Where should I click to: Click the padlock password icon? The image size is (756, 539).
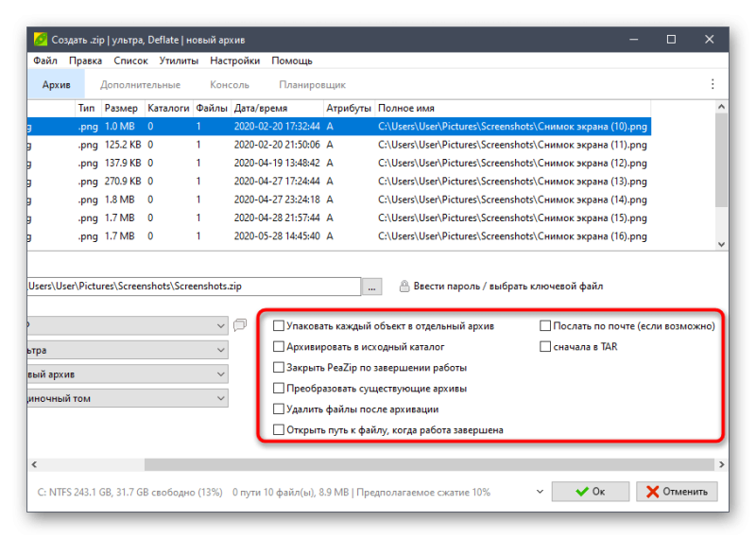click(404, 287)
